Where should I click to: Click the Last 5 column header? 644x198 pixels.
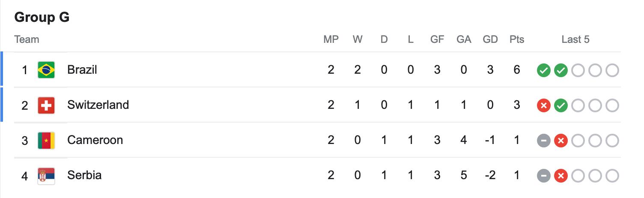click(575, 39)
